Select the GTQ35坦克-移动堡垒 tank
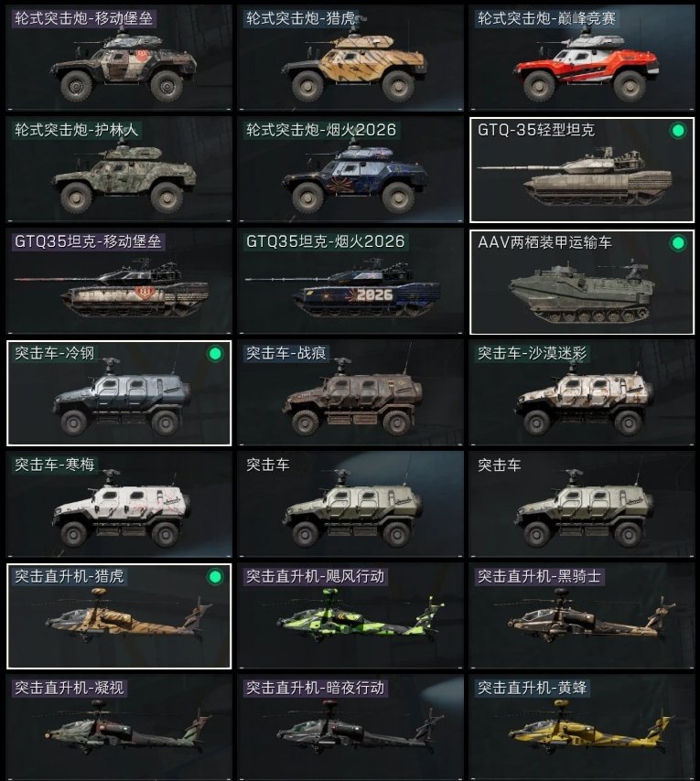Viewport: 700px width, 781px height. pos(119,282)
